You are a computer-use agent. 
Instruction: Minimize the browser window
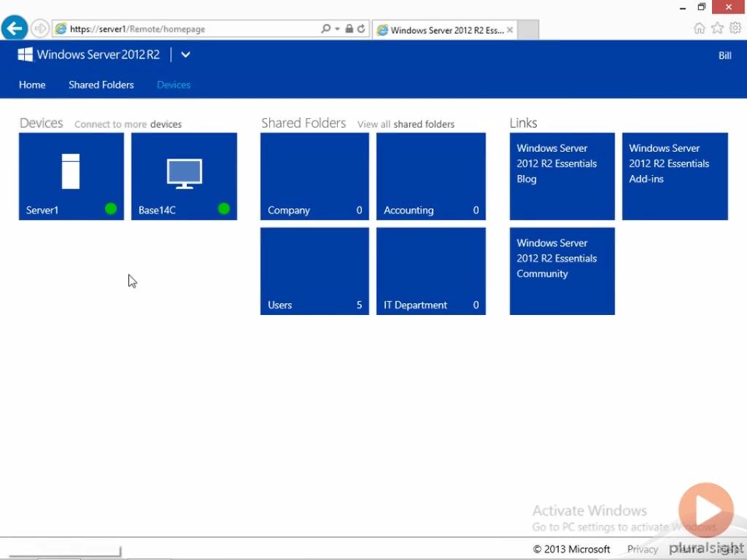click(682, 7)
